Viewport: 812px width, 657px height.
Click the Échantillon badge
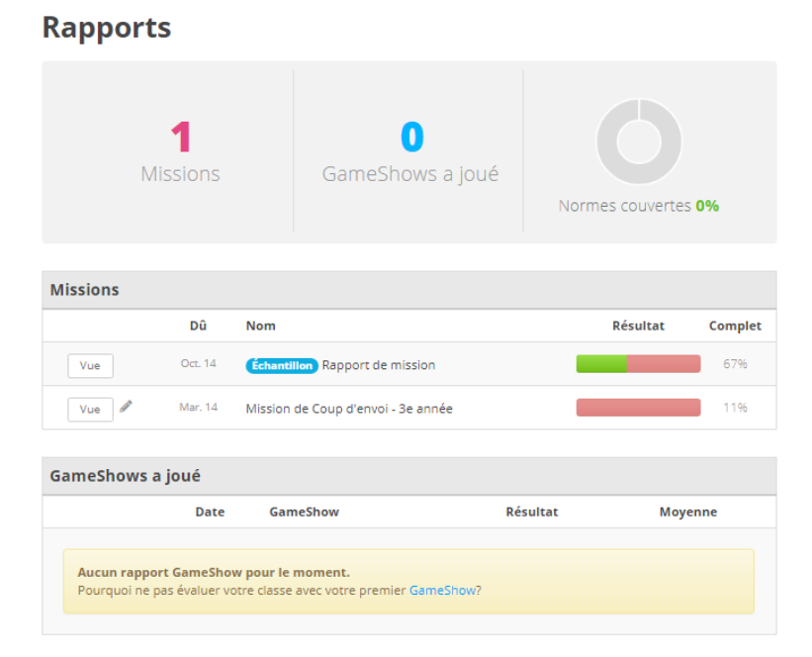tap(281, 366)
